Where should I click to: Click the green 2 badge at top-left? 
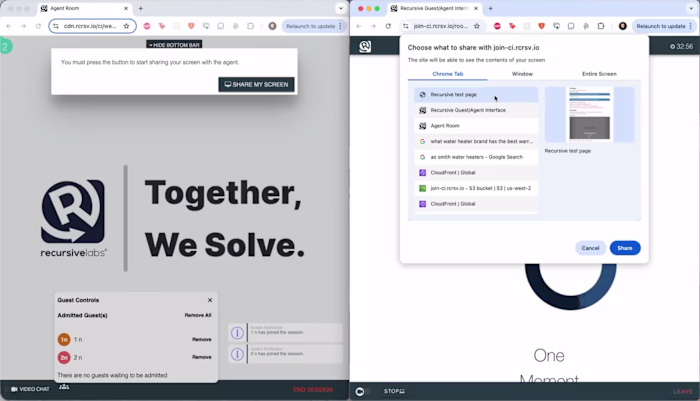(x=6, y=46)
